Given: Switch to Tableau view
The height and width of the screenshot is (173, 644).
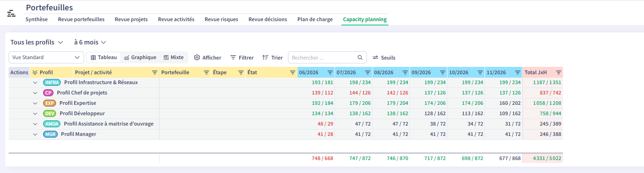Looking at the screenshot, I should (104, 57).
